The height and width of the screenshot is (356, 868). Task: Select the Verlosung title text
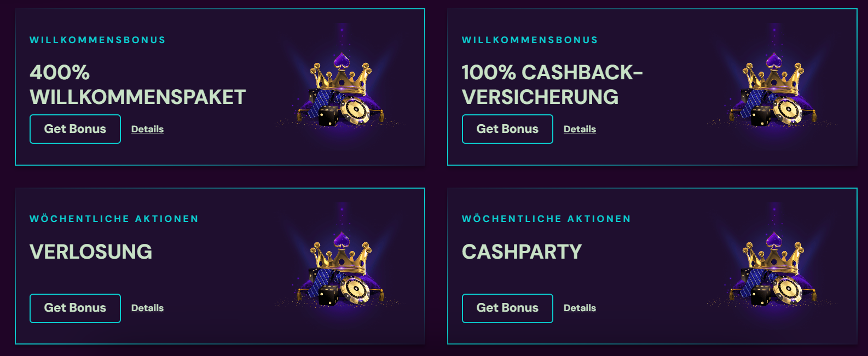point(91,252)
